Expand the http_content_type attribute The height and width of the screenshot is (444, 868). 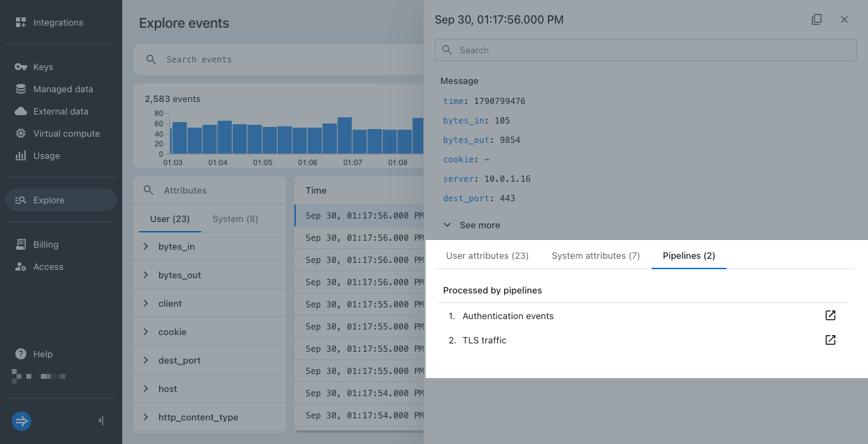(x=146, y=417)
